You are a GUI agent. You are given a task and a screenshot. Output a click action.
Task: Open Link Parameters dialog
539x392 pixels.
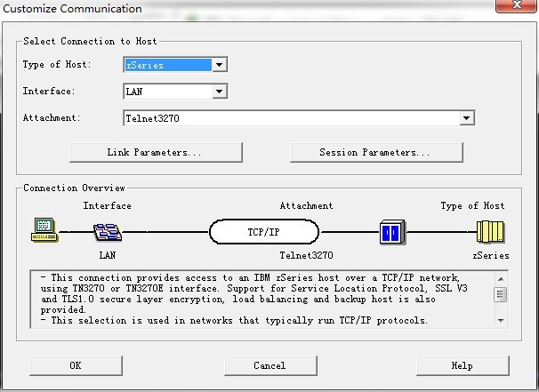tap(156, 152)
